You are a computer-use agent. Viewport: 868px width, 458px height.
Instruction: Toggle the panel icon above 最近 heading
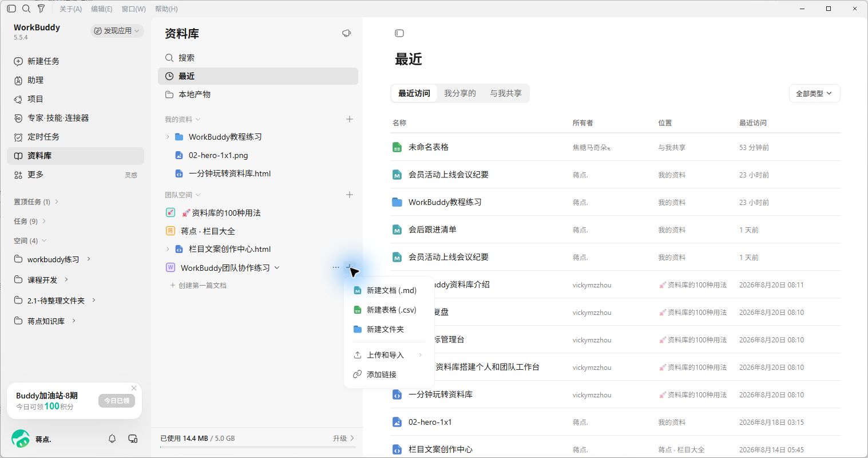[x=399, y=33]
